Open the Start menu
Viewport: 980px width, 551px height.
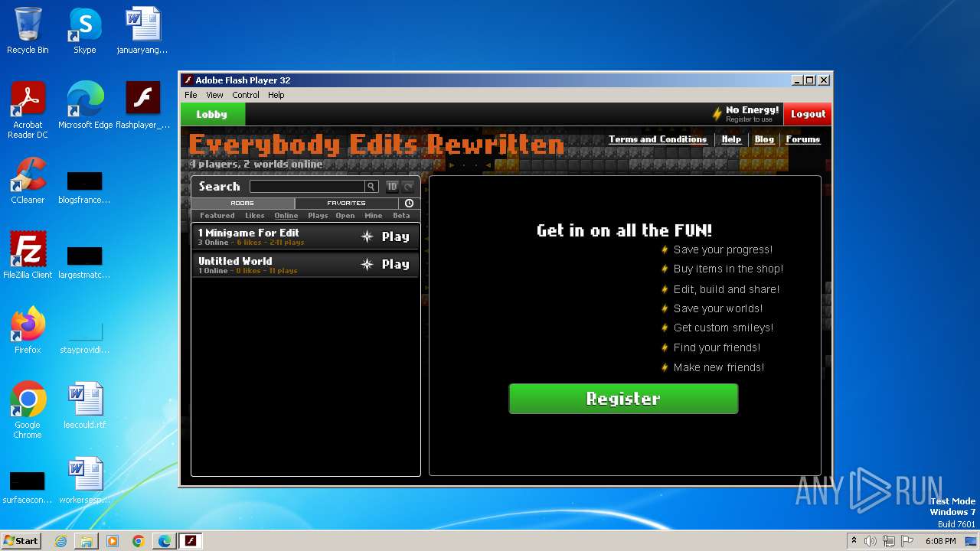(x=21, y=540)
